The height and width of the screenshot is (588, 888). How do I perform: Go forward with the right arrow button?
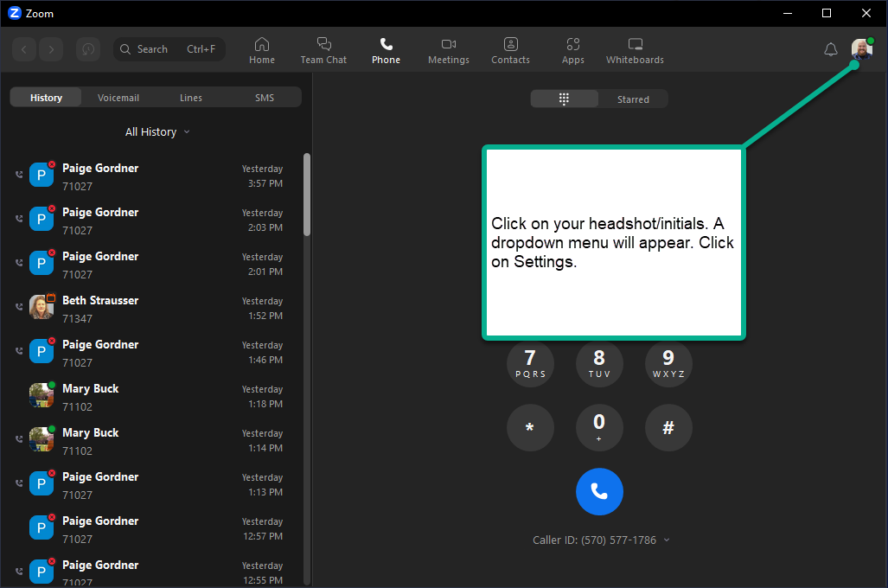coord(51,49)
